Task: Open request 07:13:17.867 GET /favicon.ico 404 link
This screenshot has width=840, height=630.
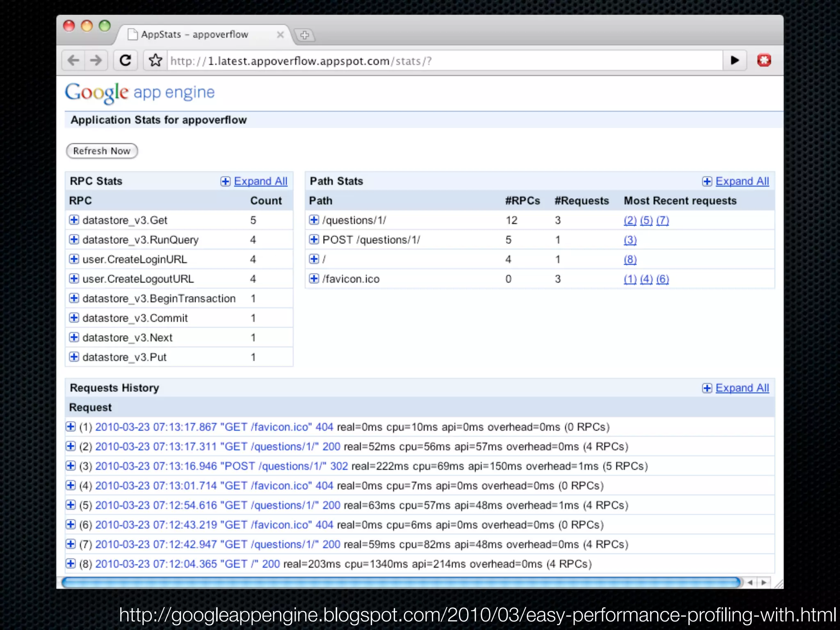Action: point(214,427)
